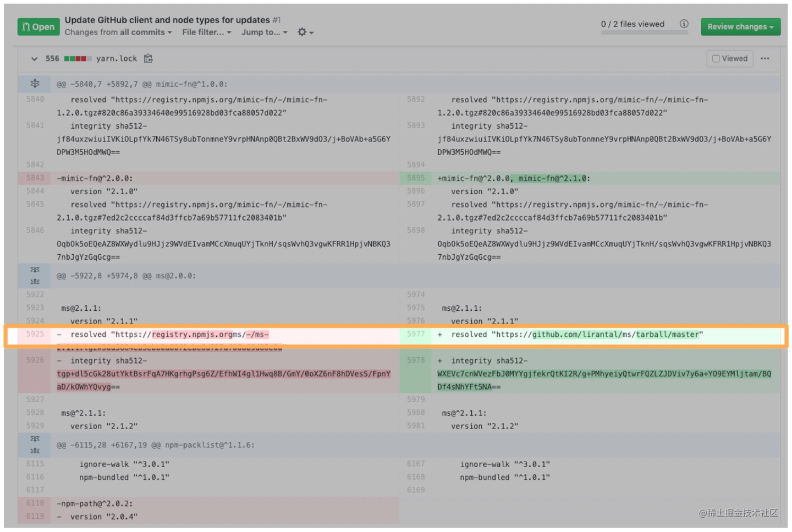
Task: Select deleted line number 6119
Action: pos(35,517)
